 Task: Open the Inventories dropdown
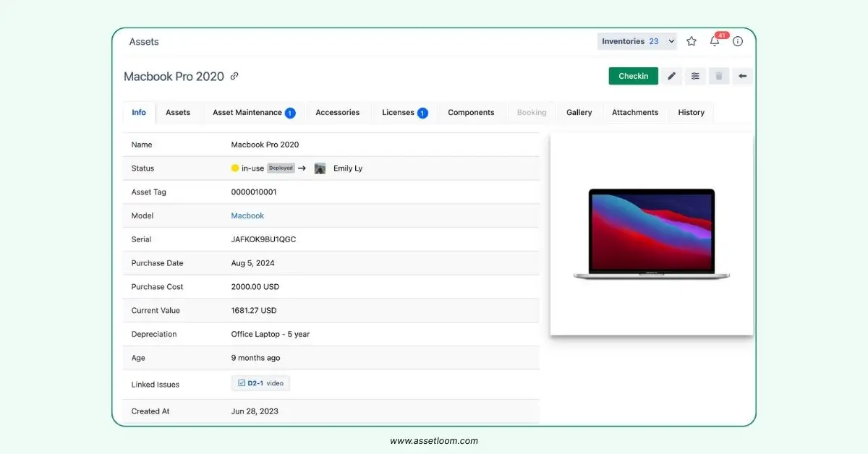636,41
